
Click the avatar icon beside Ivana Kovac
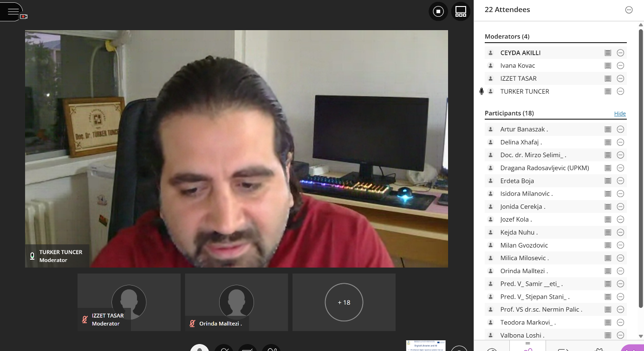[490, 66]
